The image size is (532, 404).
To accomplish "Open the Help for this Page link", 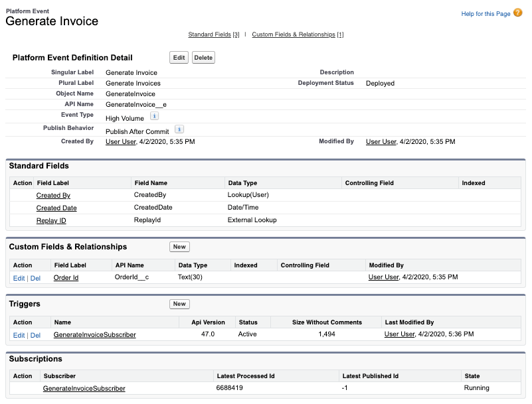I will (486, 13).
